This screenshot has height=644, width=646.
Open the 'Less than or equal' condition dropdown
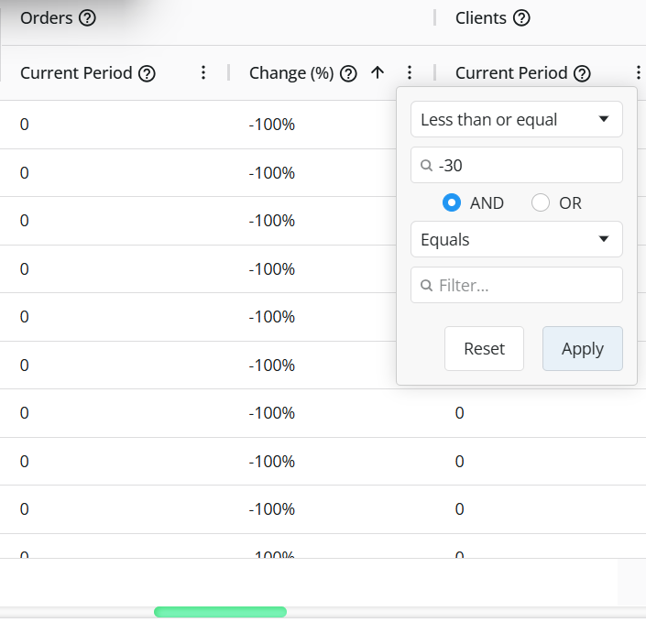[516, 120]
